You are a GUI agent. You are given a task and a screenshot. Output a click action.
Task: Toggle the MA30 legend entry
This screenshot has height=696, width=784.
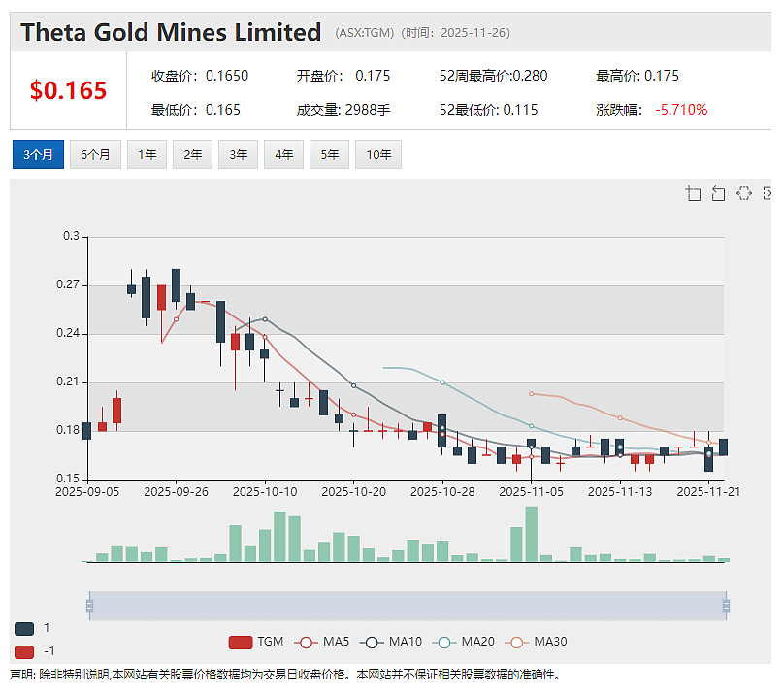pos(536,642)
